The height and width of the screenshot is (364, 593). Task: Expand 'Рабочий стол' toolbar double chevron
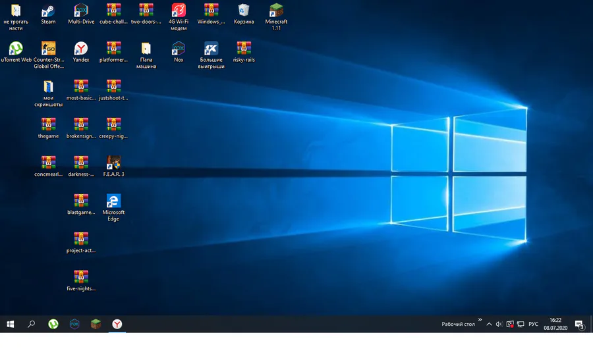[x=480, y=320]
